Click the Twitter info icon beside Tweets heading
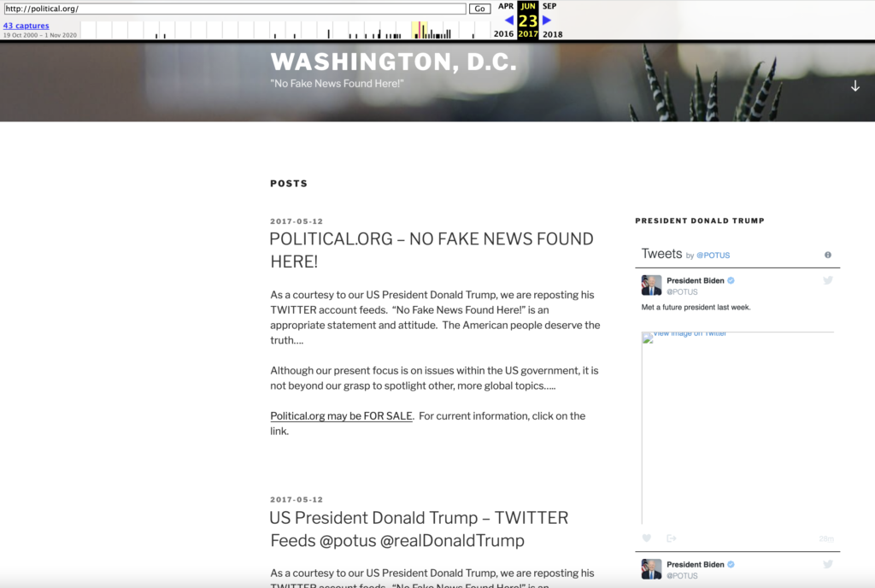This screenshot has height=588, width=875. (827, 255)
